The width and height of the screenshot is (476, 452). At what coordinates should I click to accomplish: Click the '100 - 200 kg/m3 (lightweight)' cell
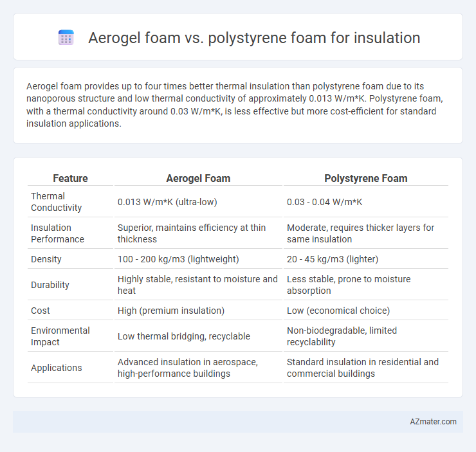(x=198, y=259)
